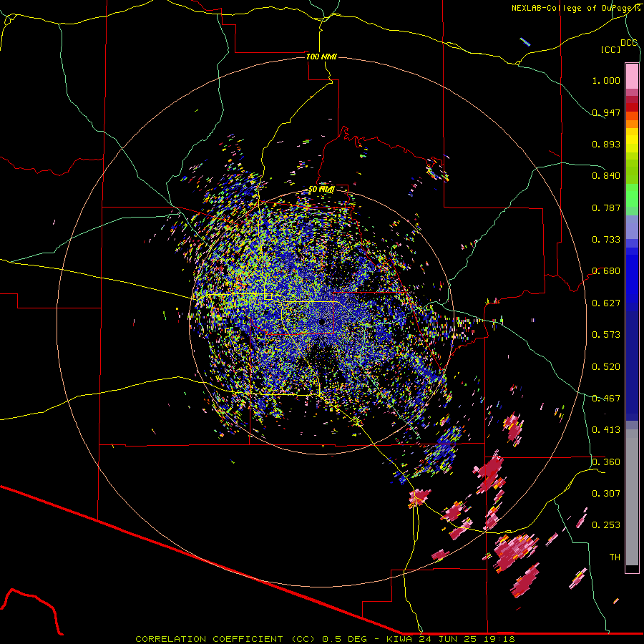
Task: Select the 0.467 scale value
Action: pyautogui.click(x=606, y=398)
